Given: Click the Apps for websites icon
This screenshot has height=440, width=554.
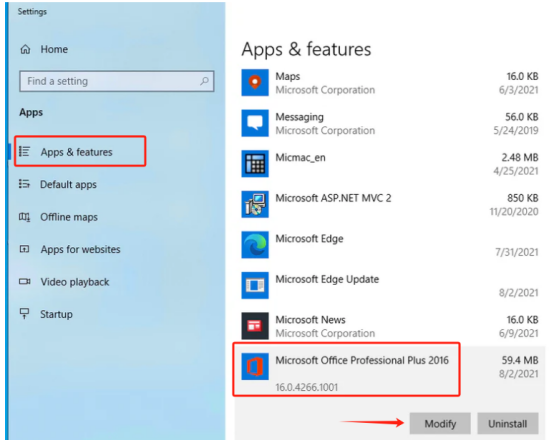Looking at the screenshot, I should [x=24, y=249].
